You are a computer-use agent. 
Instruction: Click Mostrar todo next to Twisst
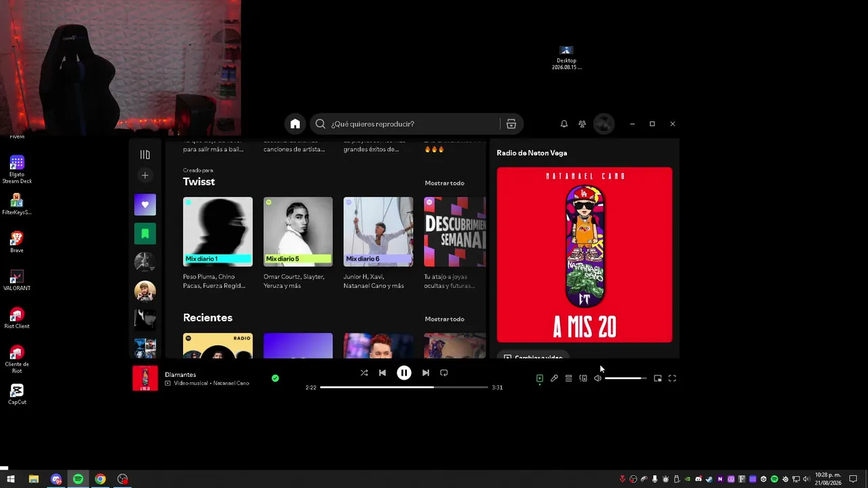pos(445,183)
